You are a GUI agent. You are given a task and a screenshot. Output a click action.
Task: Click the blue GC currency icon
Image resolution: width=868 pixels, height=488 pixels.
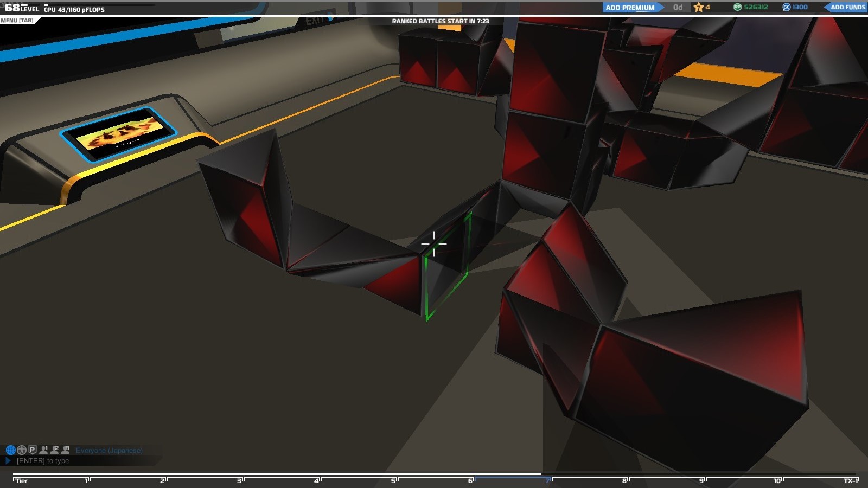[786, 7]
